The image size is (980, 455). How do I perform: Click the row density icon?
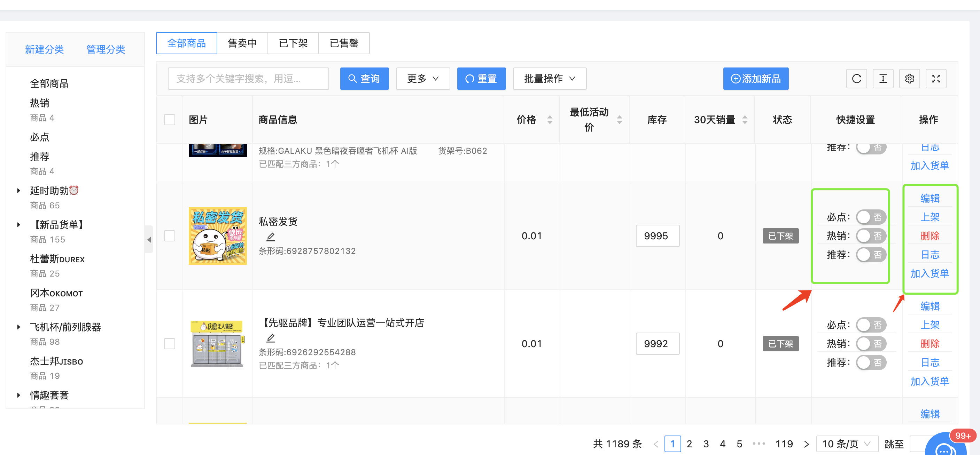click(x=882, y=79)
